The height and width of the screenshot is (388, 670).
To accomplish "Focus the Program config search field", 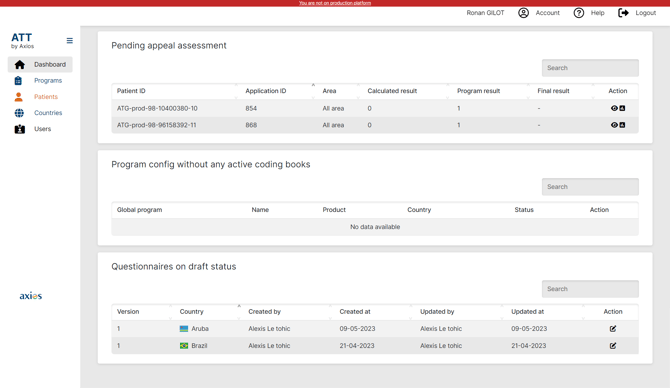I will [x=590, y=187].
